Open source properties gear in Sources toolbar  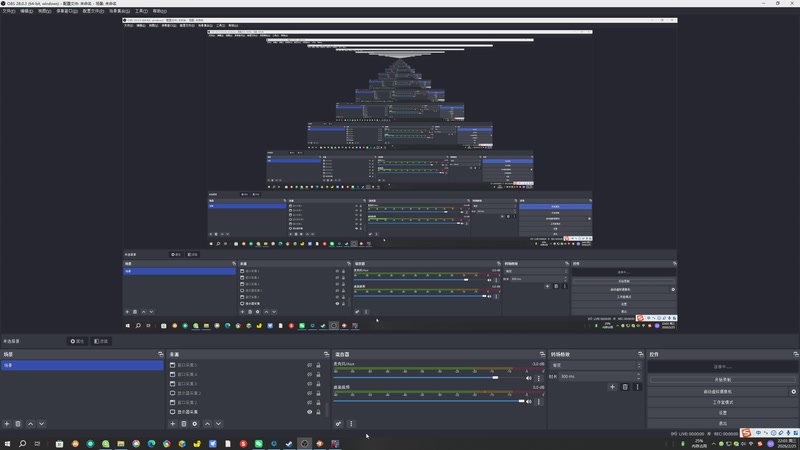coord(195,423)
